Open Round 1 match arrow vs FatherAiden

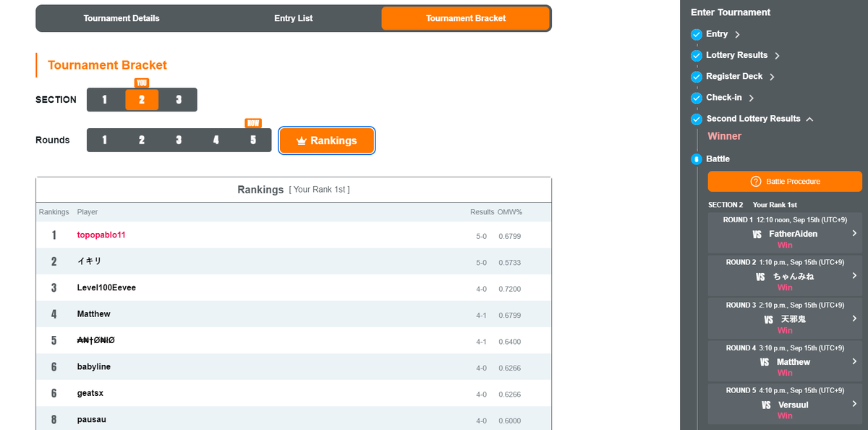(x=854, y=233)
